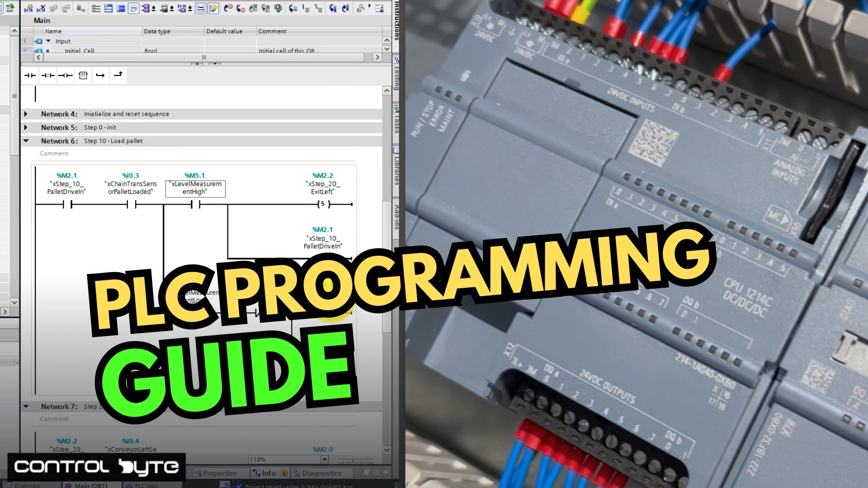
Task: Expand Network 5 Step 0 init
Action: (26, 127)
